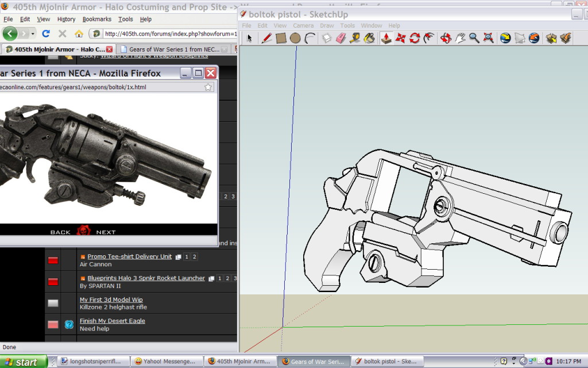
Task: Go to page 1 of Blueprints Halo 3 thread
Action: tap(220, 278)
